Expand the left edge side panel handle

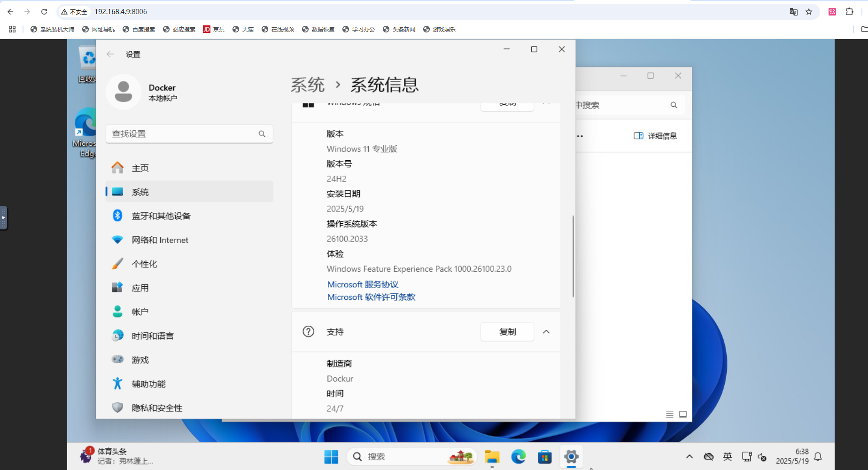3,218
